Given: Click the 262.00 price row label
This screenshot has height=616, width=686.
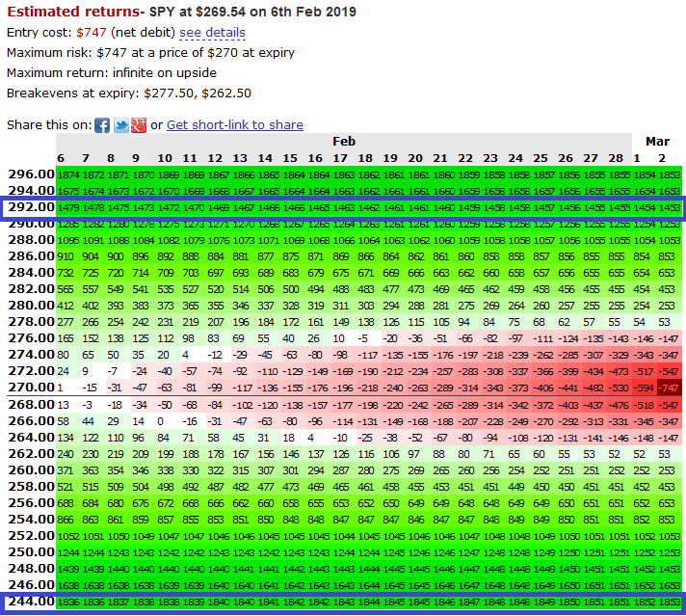Looking at the screenshot, I should pos(31,454).
